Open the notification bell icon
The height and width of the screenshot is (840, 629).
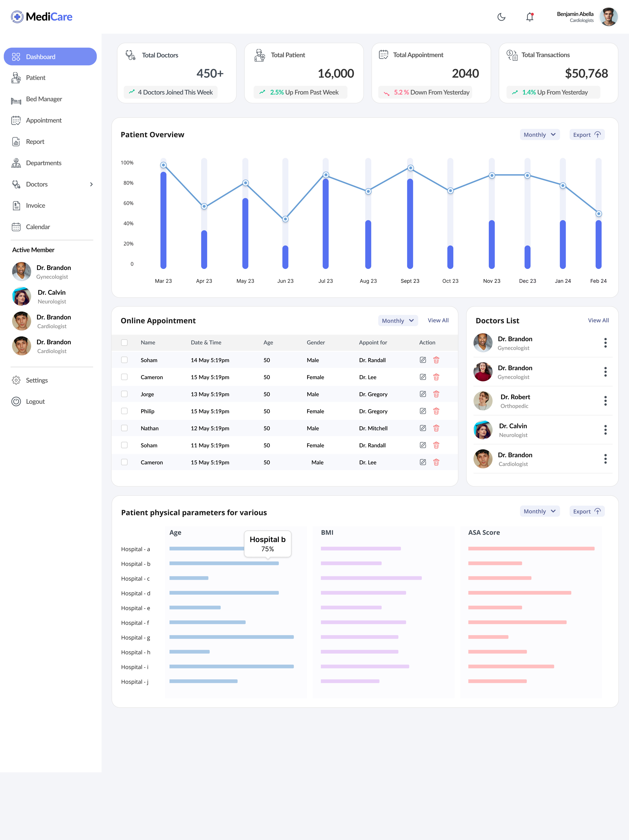530,17
